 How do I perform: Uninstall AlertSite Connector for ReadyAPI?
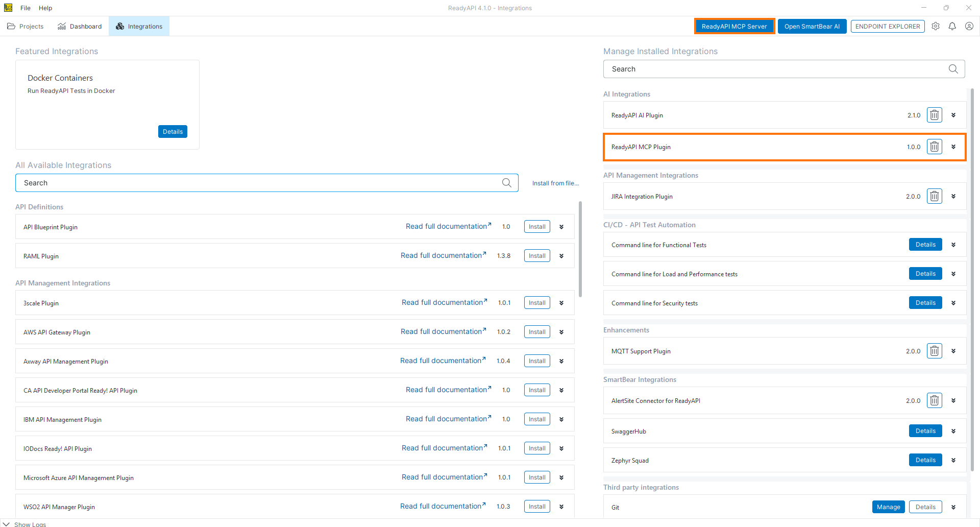click(x=934, y=400)
